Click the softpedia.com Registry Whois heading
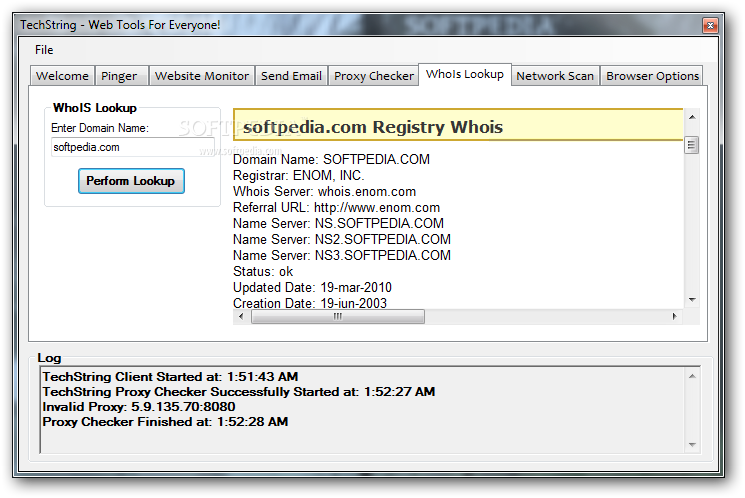Screen dimensions: 745x498 [x=373, y=127]
